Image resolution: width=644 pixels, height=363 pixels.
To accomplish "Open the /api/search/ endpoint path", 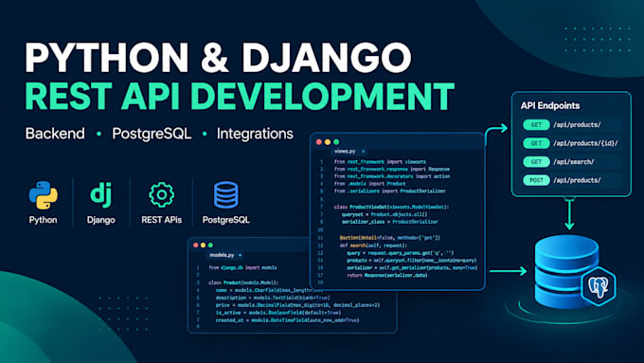I will 574,161.
